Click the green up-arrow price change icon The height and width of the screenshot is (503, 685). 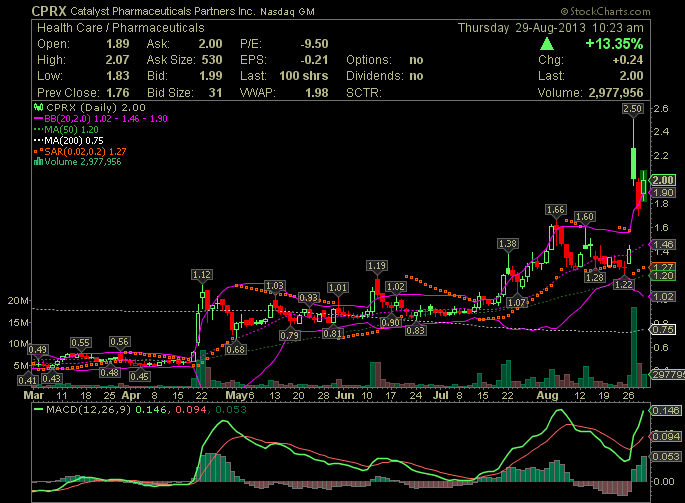pyautogui.click(x=545, y=44)
